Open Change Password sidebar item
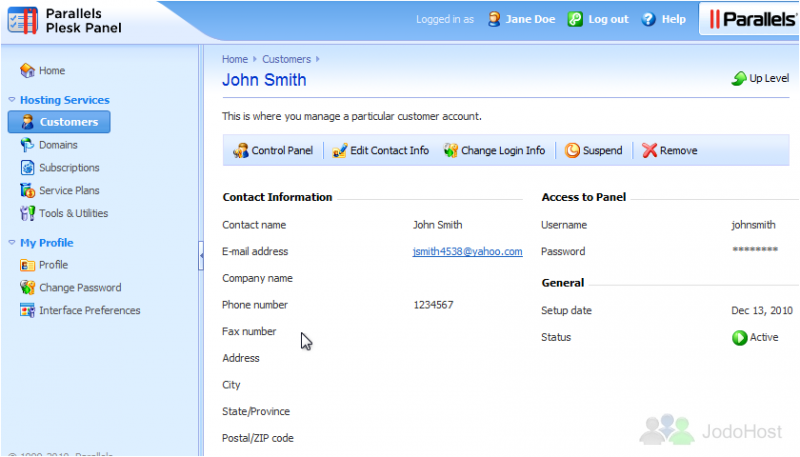This screenshot has width=800, height=457. pyautogui.click(x=80, y=288)
